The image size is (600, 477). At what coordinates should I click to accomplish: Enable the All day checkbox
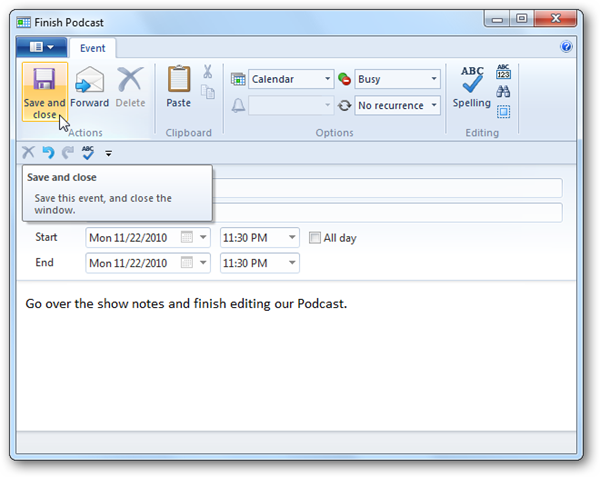coord(316,238)
